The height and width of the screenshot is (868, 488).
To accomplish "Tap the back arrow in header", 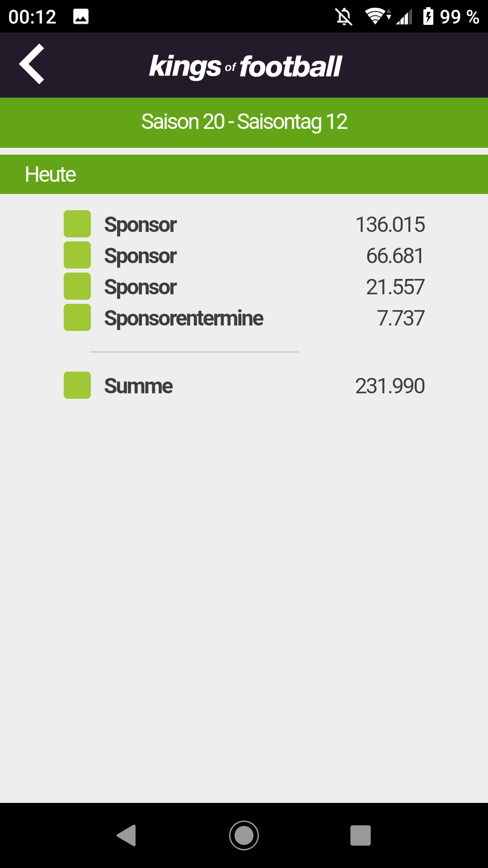I will point(32,64).
